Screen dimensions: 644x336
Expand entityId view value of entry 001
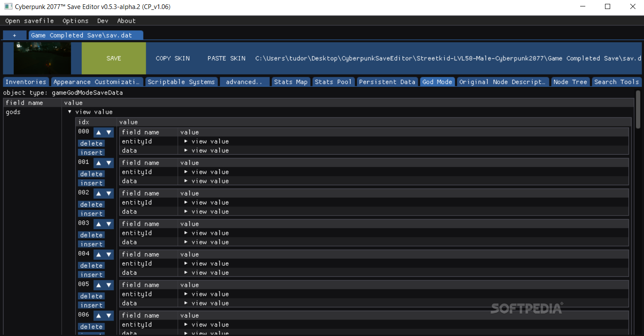(x=186, y=172)
